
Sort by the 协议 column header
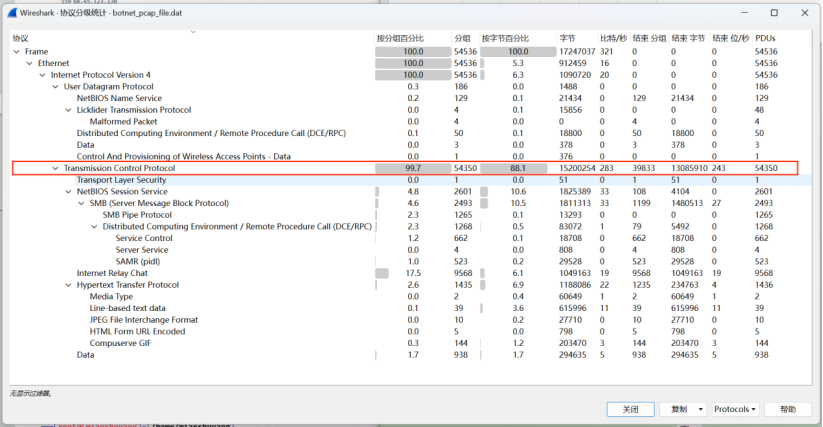(21, 38)
